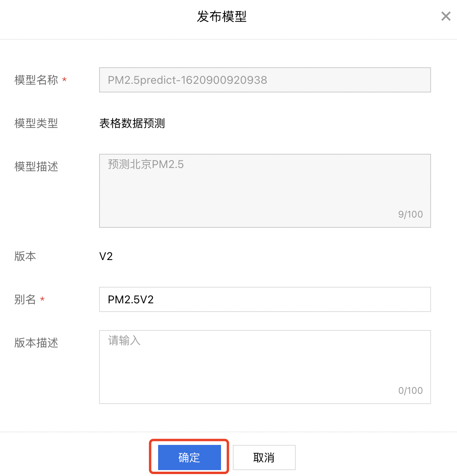This screenshot has width=457, height=476.
Task: Click the 0/100 character counter
Action: (x=411, y=391)
